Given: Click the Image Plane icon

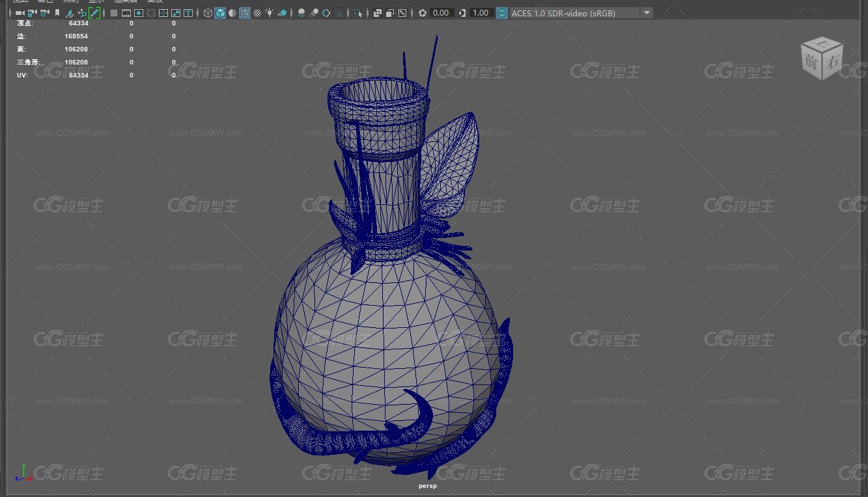Looking at the screenshot, I should tap(70, 13).
